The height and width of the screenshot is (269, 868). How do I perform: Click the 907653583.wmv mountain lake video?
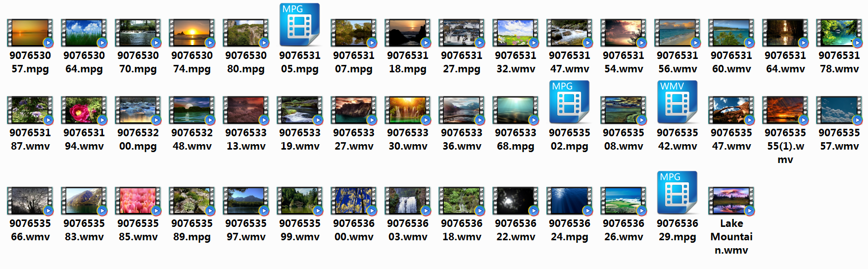coord(84,201)
